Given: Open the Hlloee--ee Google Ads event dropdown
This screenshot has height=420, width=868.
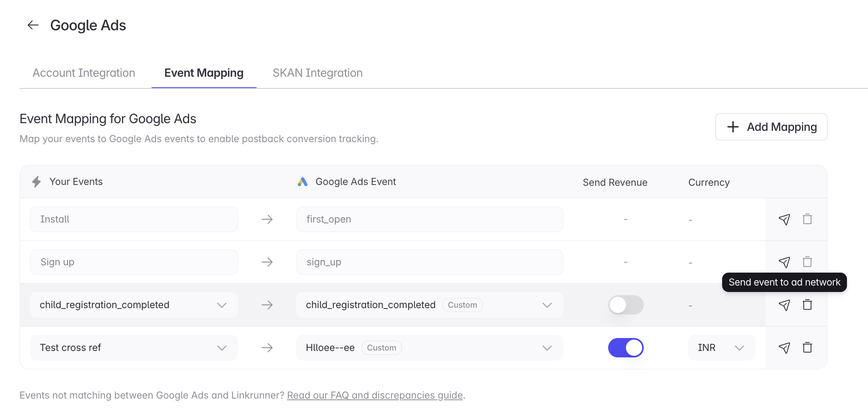Looking at the screenshot, I should pyautogui.click(x=430, y=348).
